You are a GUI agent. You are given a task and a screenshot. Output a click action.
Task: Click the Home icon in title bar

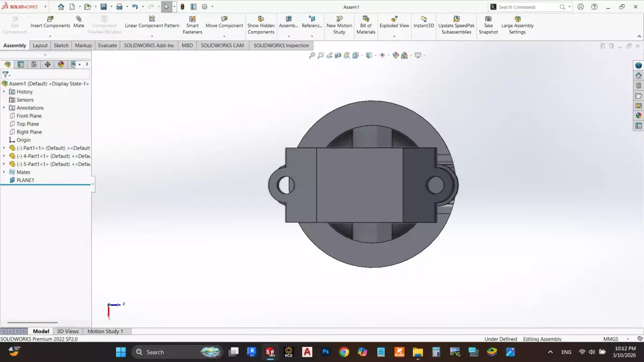[61, 7]
